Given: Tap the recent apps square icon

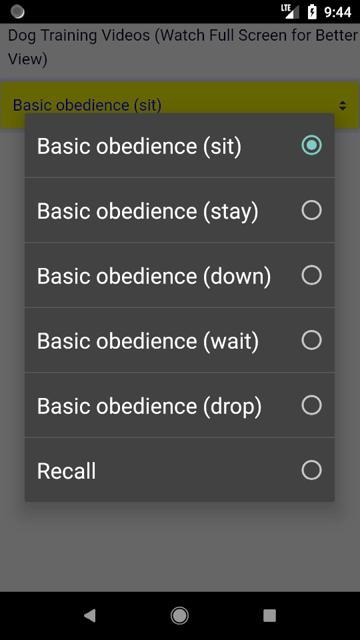Looking at the screenshot, I should pos(269,615).
